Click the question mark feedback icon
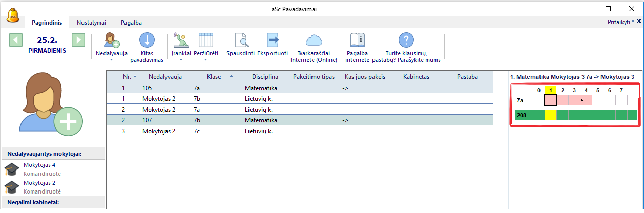 (x=406, y=40)
